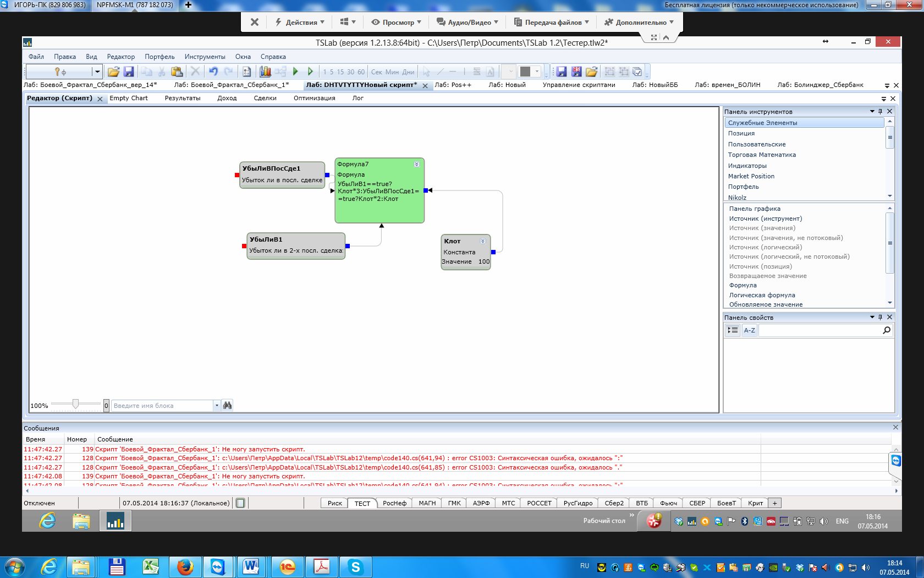The height and width of the screenshot is (578, 924).
Task: Switch to the Оптимизация tab
Action: click(x=314, y=99)
